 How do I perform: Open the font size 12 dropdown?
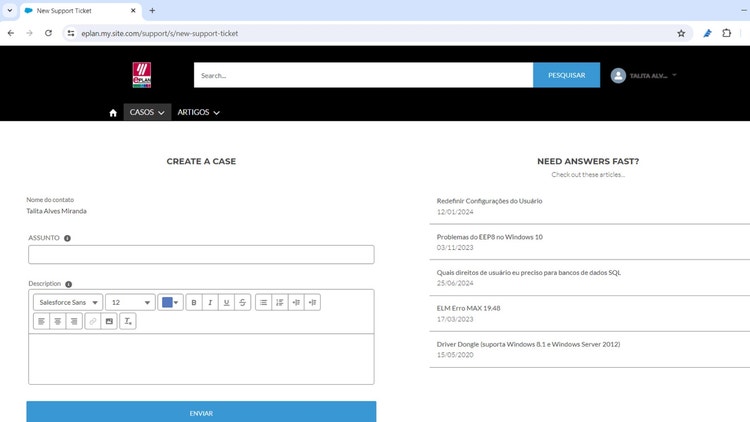pos(130,302)
